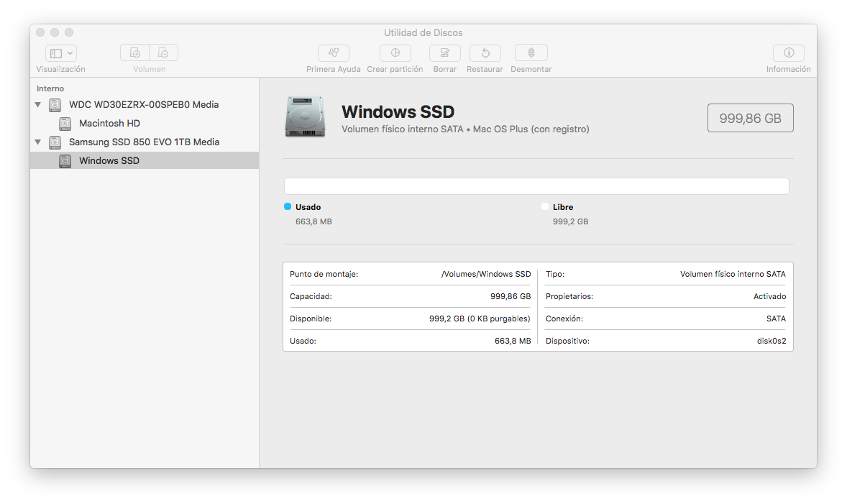847x504 pixels.
Task: Click the white Libre legend dot
Action: click(x=545, y=207)
